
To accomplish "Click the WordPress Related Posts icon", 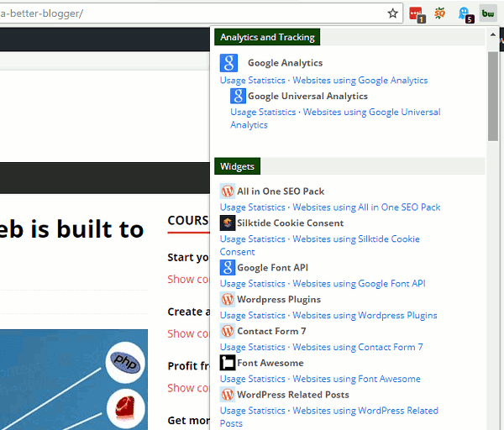I will pyautogui.click(x=228, y=395).
